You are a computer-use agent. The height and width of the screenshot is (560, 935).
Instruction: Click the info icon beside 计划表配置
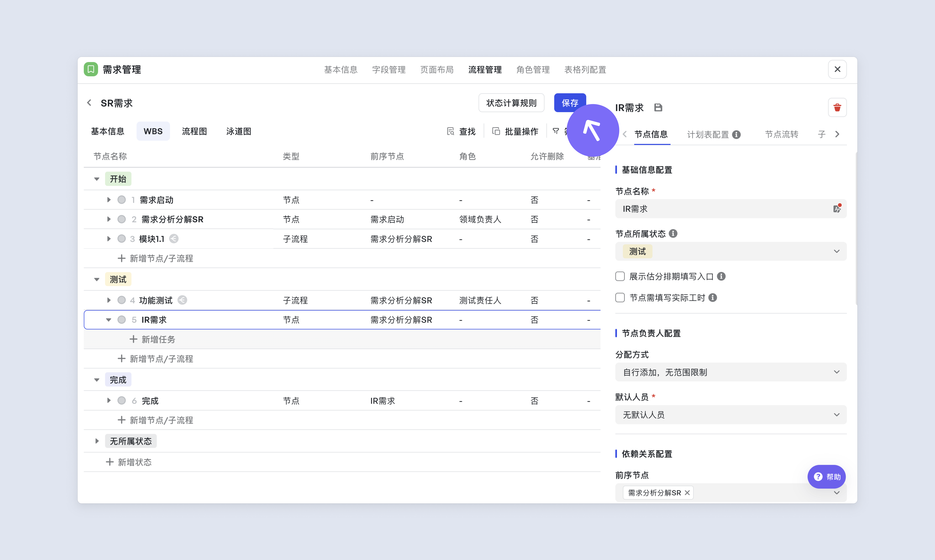736,134
